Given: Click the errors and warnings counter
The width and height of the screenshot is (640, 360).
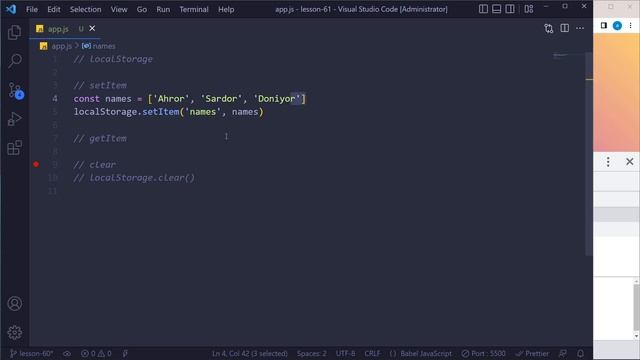Looking at the screenshot, I should click(96, 353).
